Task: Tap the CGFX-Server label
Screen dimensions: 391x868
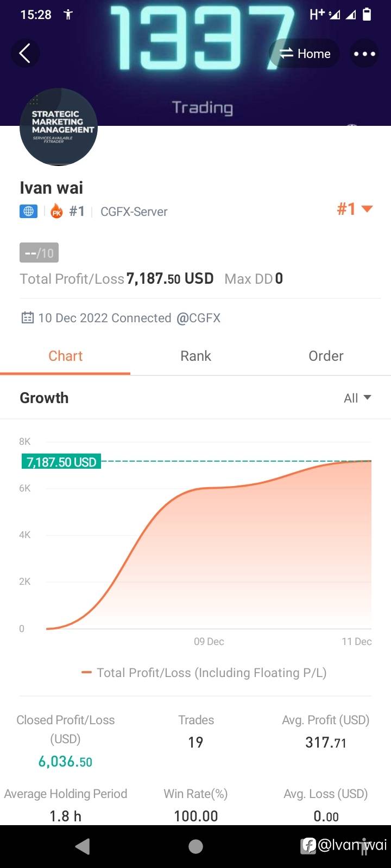Action: (134, 212)
